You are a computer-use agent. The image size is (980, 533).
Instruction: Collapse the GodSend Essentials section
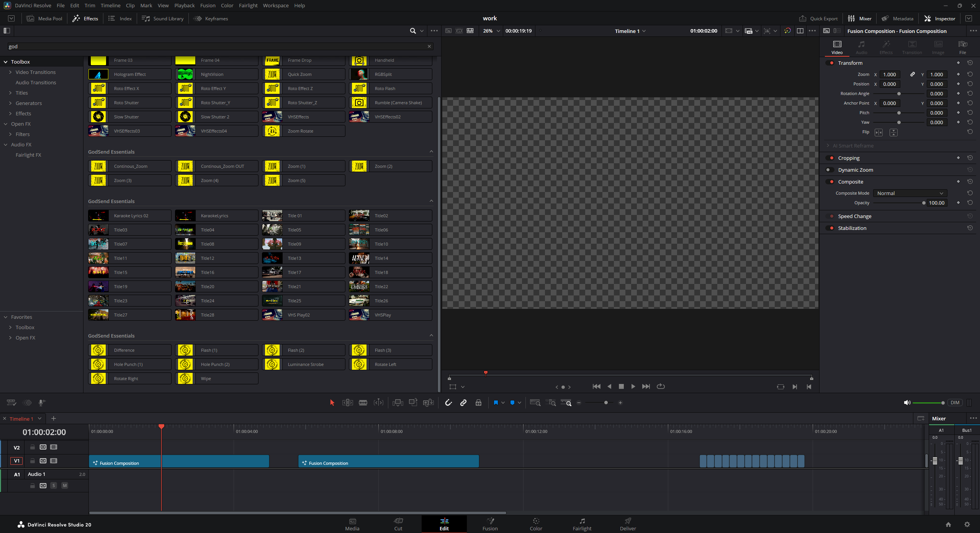click(431, 151)
